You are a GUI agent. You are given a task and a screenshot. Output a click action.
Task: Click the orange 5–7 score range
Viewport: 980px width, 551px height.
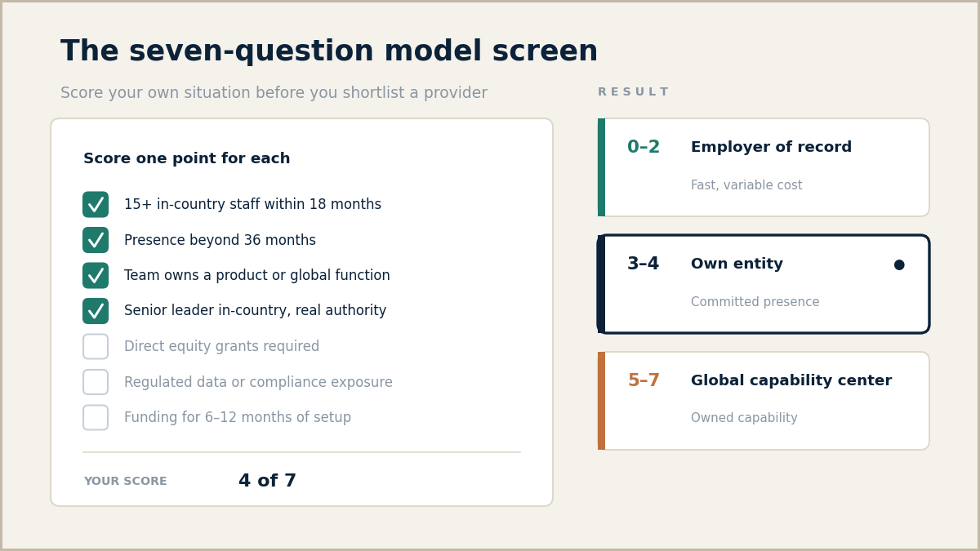[x=644, y=381]
